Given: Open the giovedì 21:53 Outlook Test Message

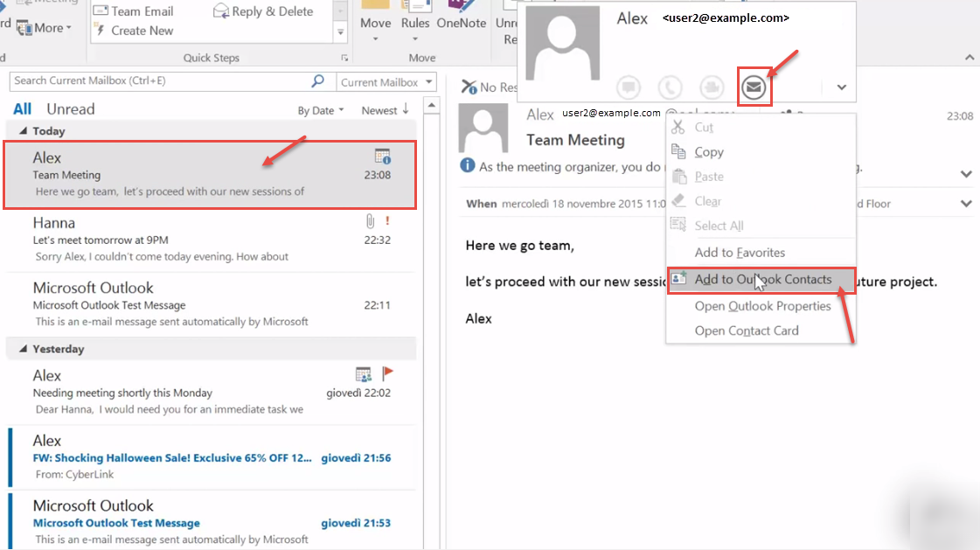Looking at the screenshot, I should pyautogui.click(x=210, y=522).
